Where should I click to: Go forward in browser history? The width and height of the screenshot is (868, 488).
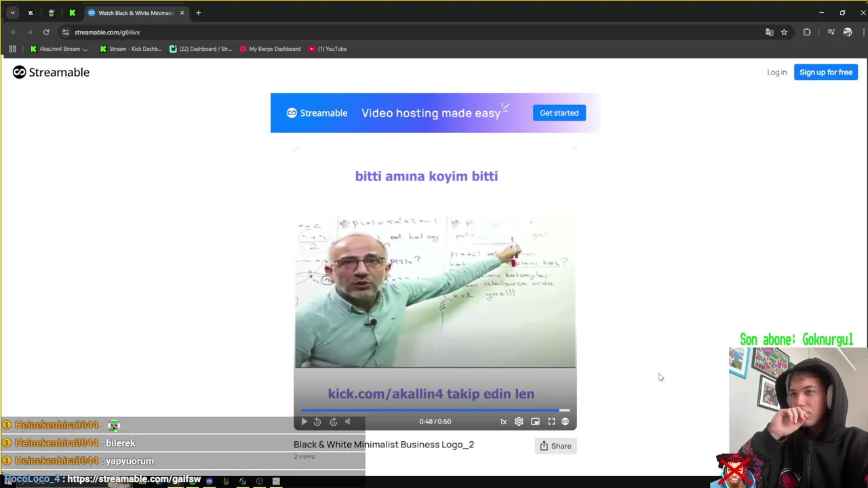30,32
